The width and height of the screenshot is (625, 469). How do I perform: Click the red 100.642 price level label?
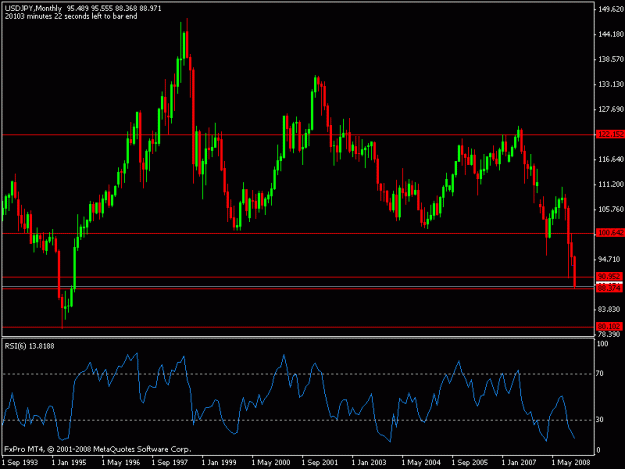pyautogui.click(x=610, y=233)
